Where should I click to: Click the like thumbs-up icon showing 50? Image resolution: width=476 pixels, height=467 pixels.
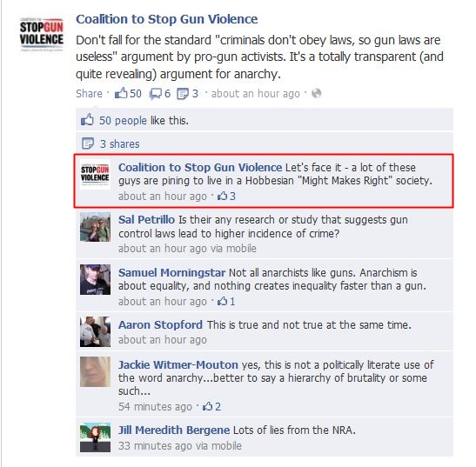tap(121, 93)
